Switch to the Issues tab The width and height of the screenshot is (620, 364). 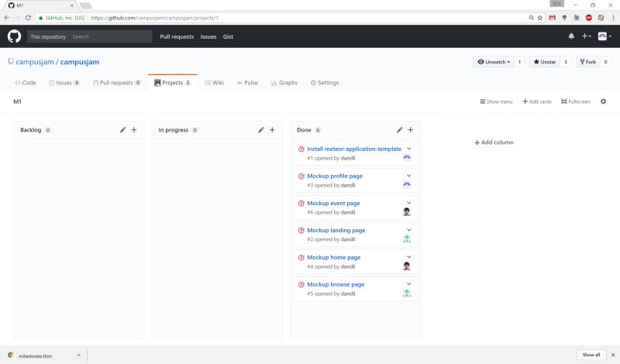pyautogui.click(x=64, y=83)
